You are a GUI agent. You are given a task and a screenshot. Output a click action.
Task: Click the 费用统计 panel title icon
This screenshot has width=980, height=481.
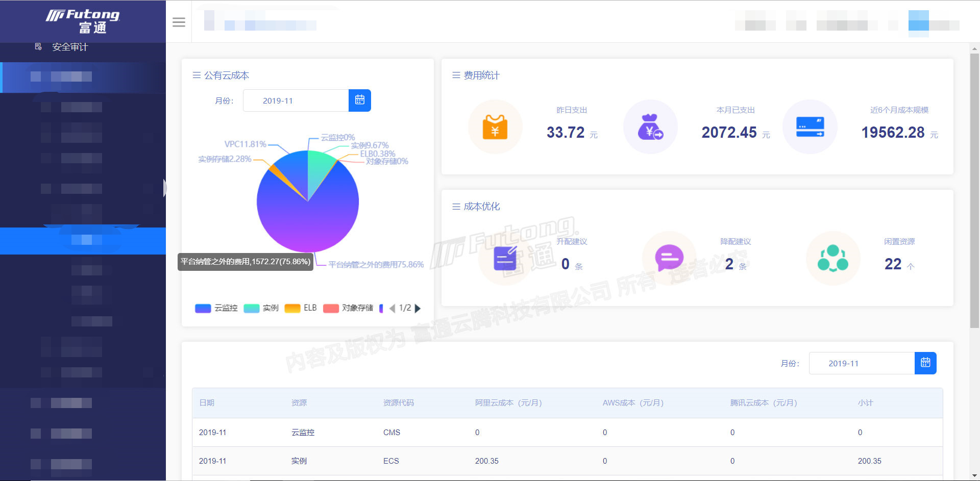pos(456,75)
